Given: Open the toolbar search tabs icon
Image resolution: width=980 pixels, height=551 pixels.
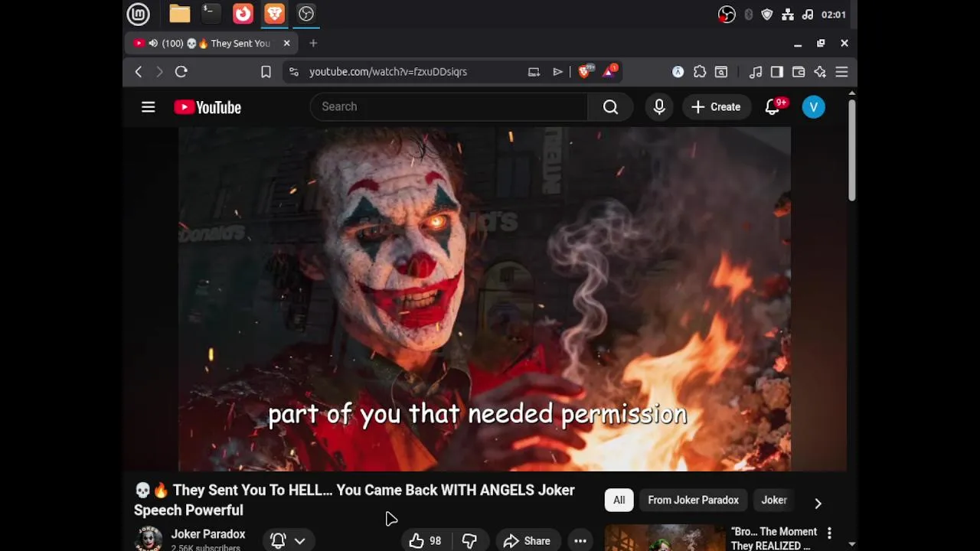Looking at the screenshot, I should pyautogui.click(x=721, y=72).
